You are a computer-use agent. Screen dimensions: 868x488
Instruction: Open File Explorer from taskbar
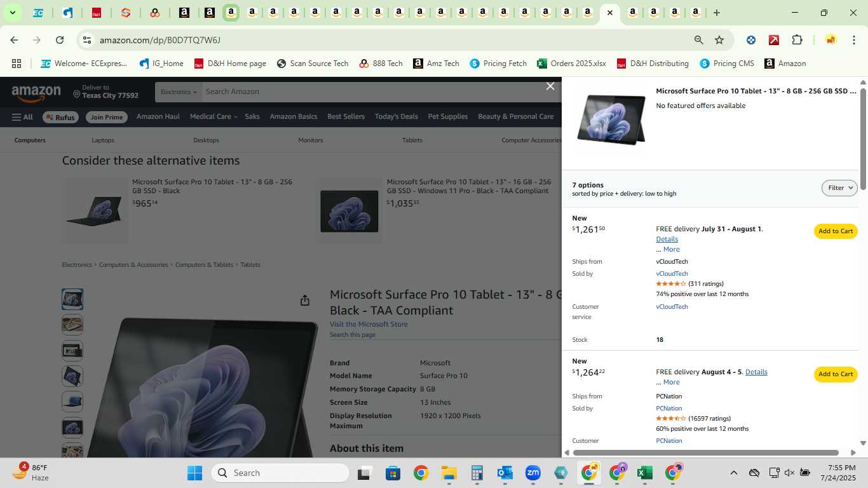point(449,473)
